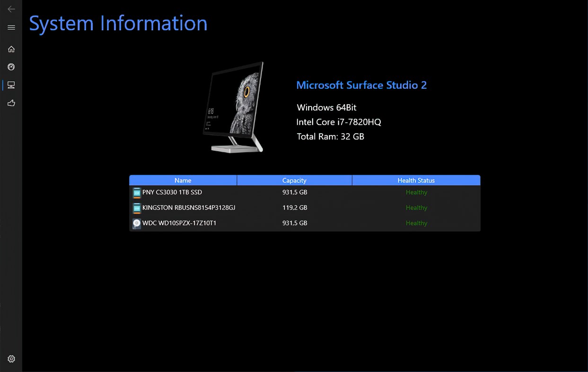Click the KINGSTON SSD drive icon
This screenshot has width=588, height=372.
(x=137, y=208)
